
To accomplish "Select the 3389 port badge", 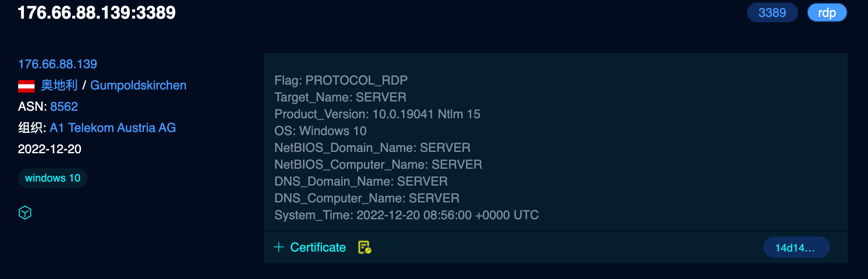I will click(772, 12).
